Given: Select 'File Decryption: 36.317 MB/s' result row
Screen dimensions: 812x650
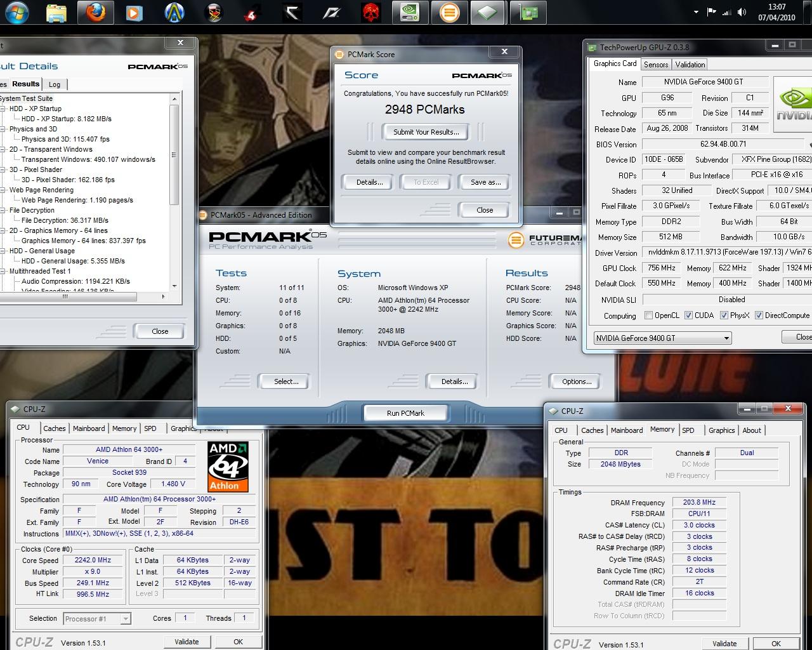Looking at the screenshot, I should (65, 220).
